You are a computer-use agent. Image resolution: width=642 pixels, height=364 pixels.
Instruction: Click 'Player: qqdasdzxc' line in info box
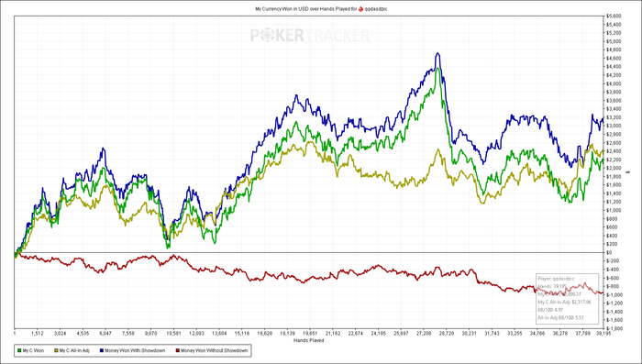point(556,278)
